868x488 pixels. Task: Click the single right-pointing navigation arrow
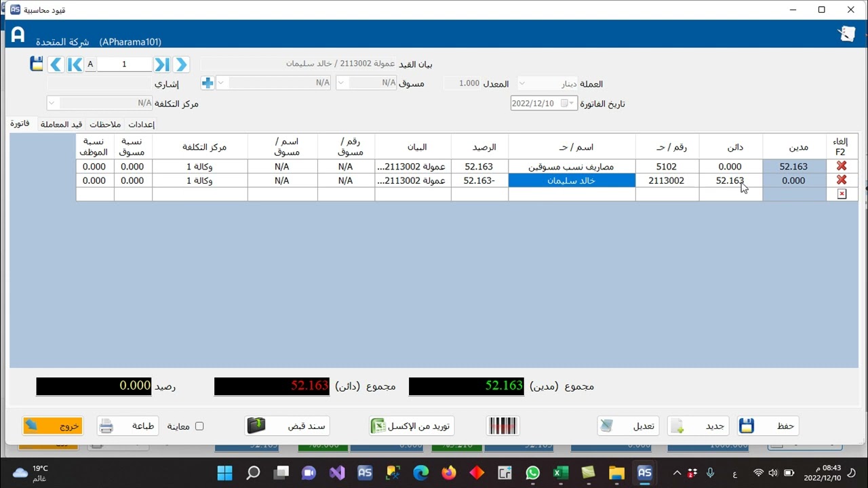click(181, 64)
